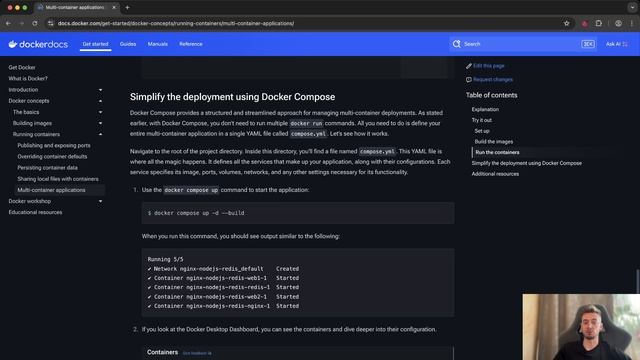This screenshot has height=360, width=640.
Task: Click the Docker concepts sidebar label
Action: click(29, 101)
